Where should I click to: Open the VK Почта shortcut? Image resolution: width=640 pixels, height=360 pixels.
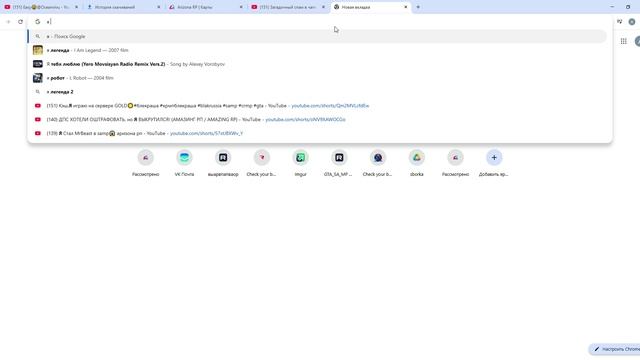tap(184, 162)
